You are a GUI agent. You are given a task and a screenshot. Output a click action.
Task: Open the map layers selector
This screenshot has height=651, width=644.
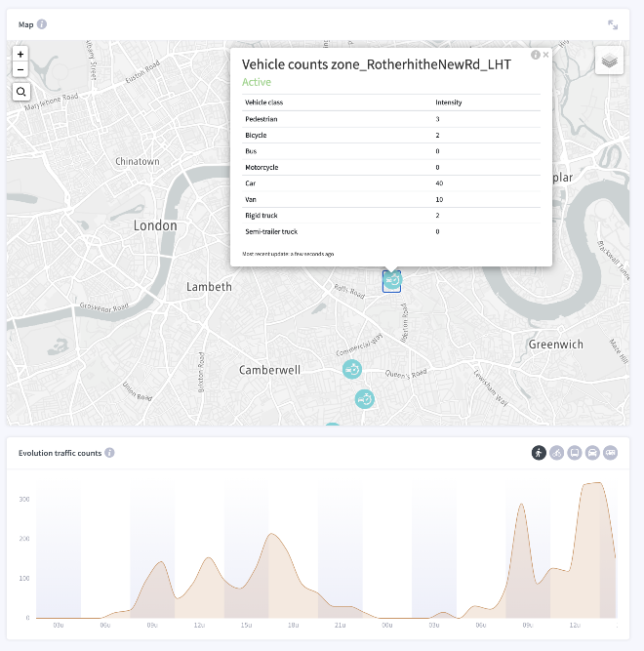609,61
